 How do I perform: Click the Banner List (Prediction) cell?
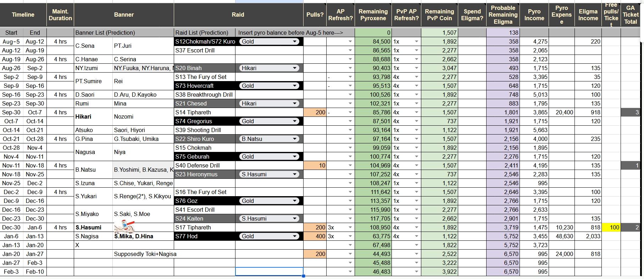point(124,33)
